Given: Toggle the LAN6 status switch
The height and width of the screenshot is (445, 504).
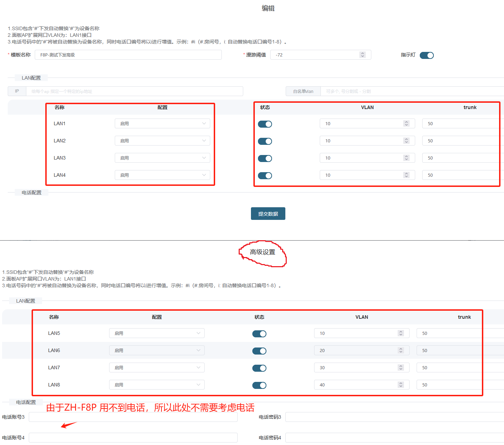Looking at the screenshot, I should (259, 351).
